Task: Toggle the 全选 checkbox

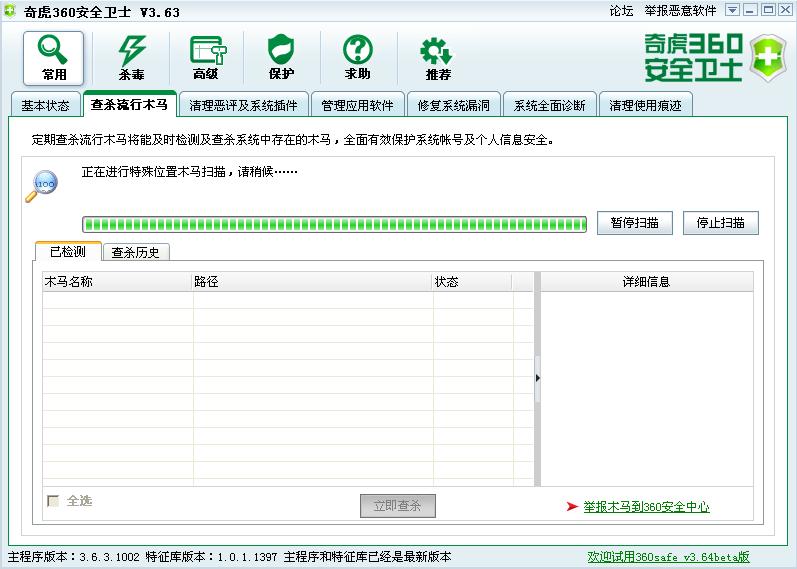Action: 53,501
